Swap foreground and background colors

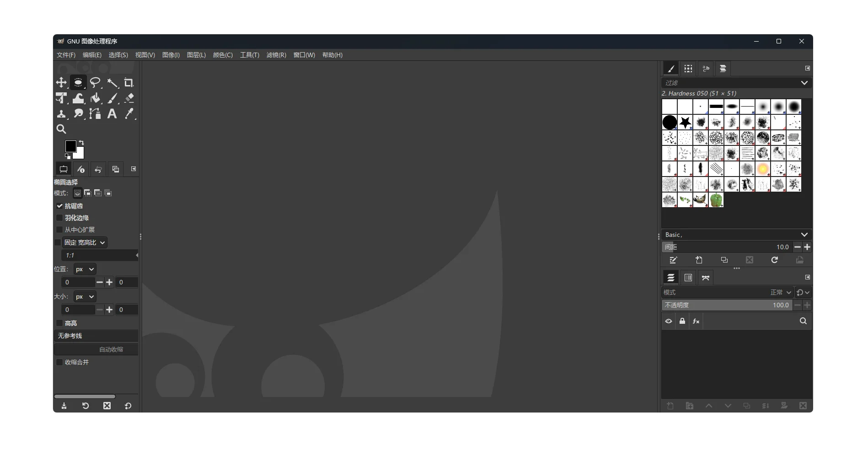(81, 143)
